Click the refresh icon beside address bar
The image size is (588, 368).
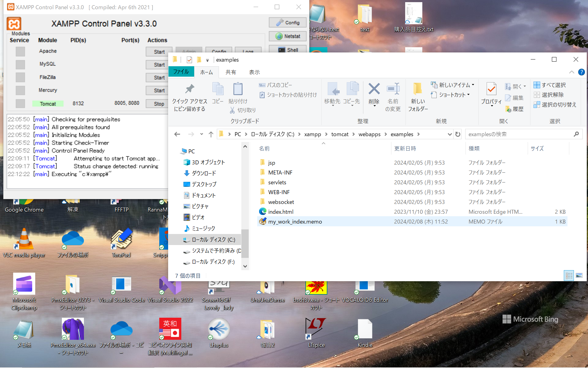pos(458,134)
